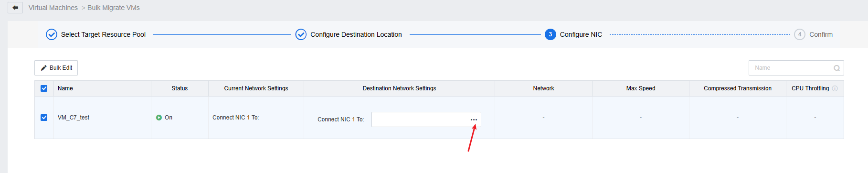The image size is (868, 173).
Task: Click the Current Network Settings column header
Action: click(256, 88)
